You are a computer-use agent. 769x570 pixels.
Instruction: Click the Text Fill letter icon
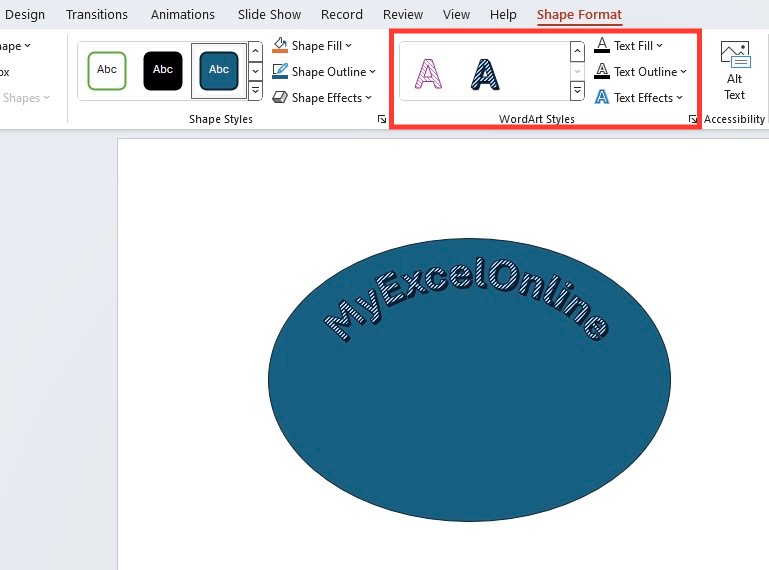pyautogui.click(x=602, y=45)
